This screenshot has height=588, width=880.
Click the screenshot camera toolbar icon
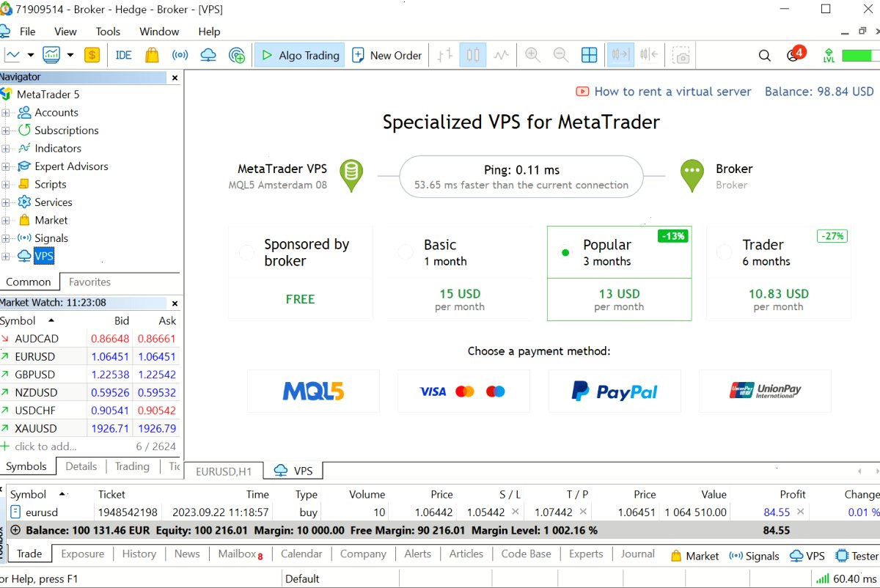[x=683, y=56]
